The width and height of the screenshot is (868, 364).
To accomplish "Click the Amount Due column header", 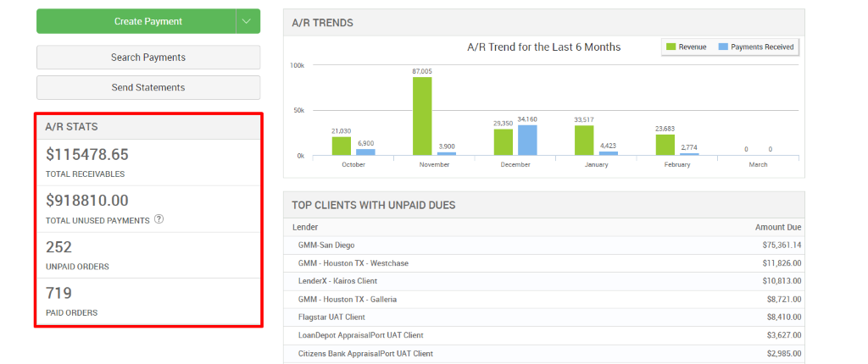I will point(778,228).
